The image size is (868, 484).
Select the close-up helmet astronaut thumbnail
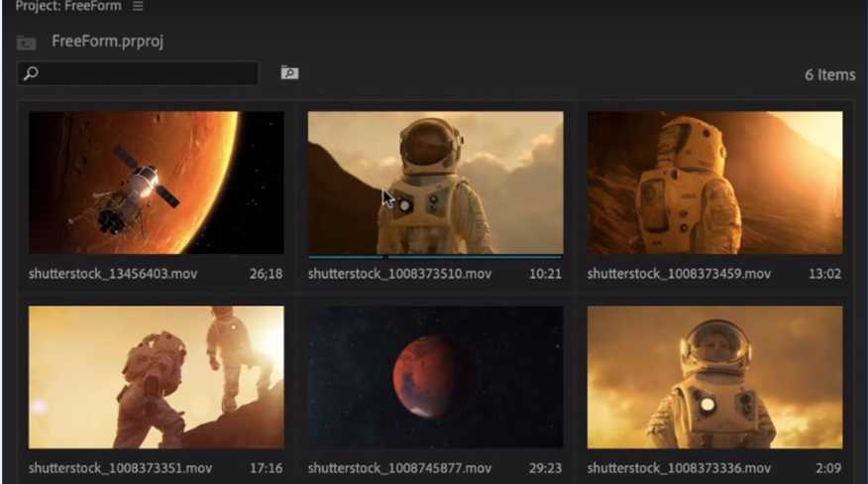coord(714,377)
